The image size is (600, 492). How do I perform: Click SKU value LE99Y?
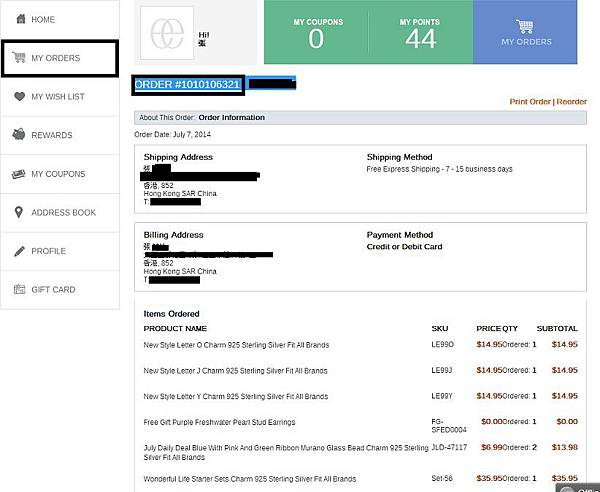(442, 396)
